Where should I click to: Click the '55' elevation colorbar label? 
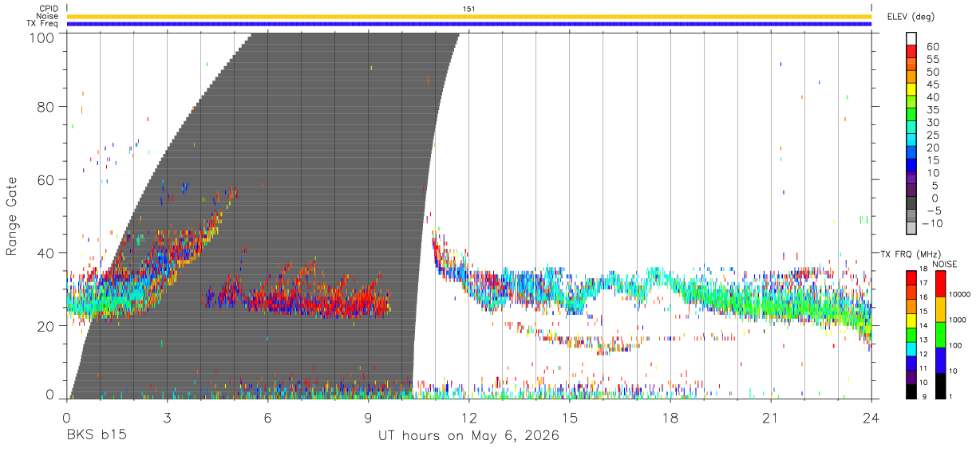coord(932,60)
